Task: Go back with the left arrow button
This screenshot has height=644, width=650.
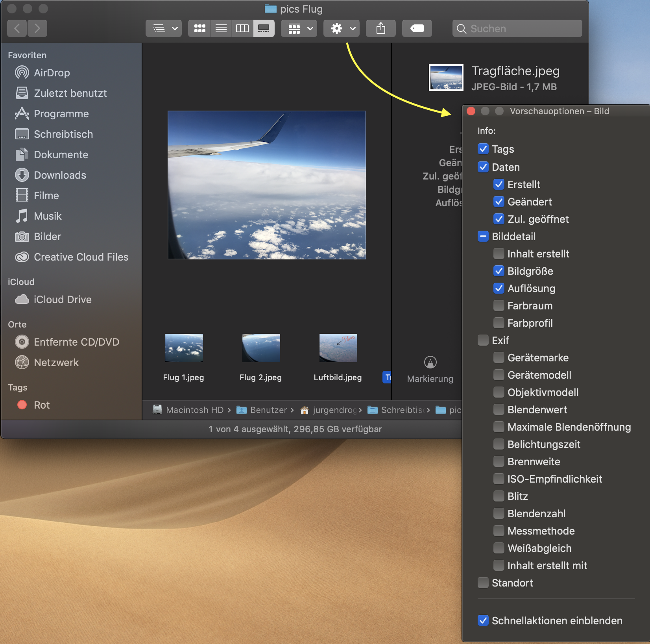Action: pos(17,28)
